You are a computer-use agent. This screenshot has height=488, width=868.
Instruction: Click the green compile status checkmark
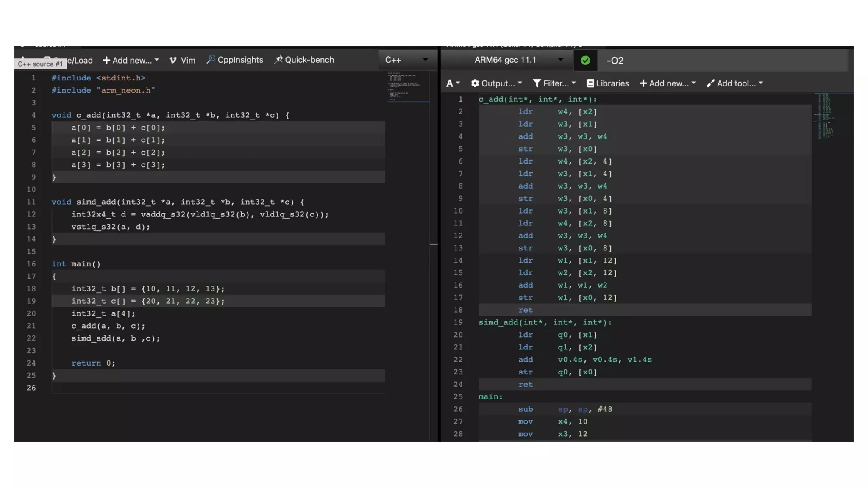point(585,61)
